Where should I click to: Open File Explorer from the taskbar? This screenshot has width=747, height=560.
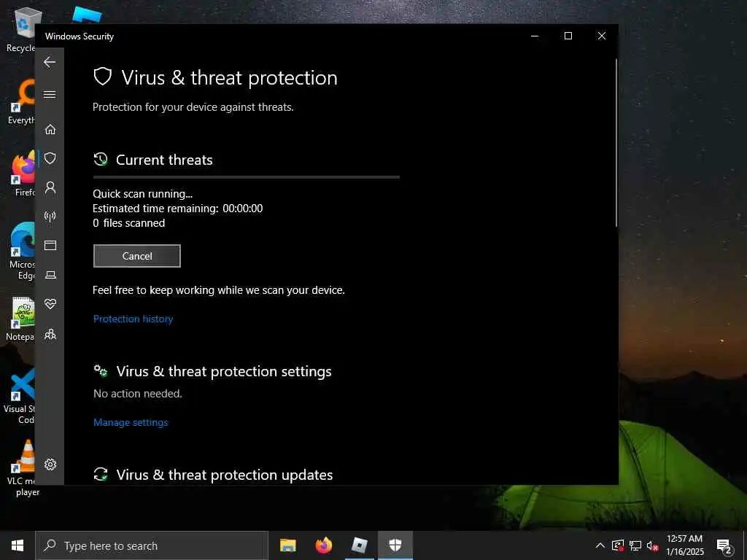[x=287, y=545]
